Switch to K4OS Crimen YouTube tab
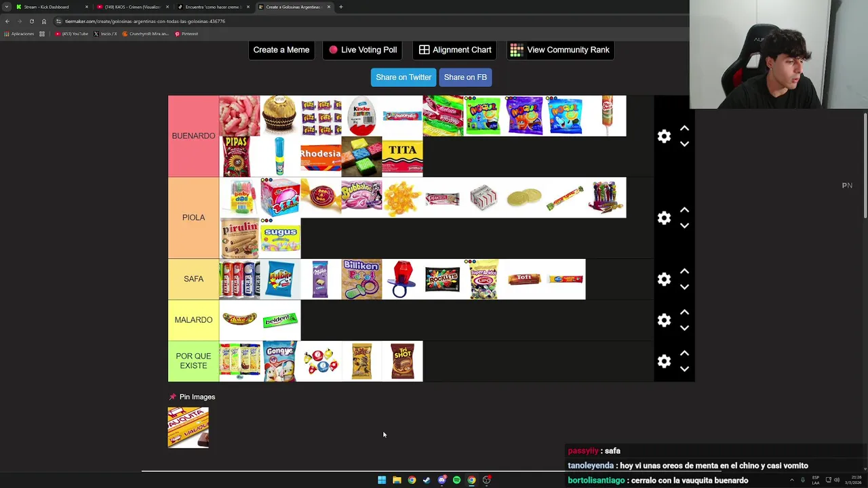 [x=132, y=7]
